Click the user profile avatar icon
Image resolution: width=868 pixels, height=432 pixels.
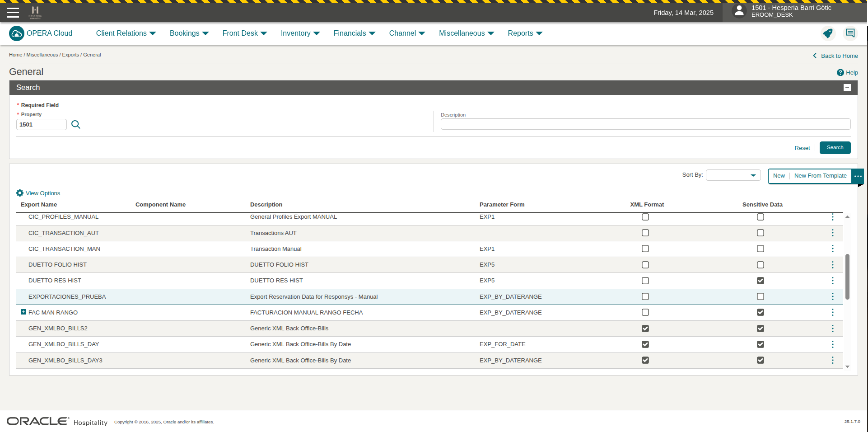click(x=739, y=11)
